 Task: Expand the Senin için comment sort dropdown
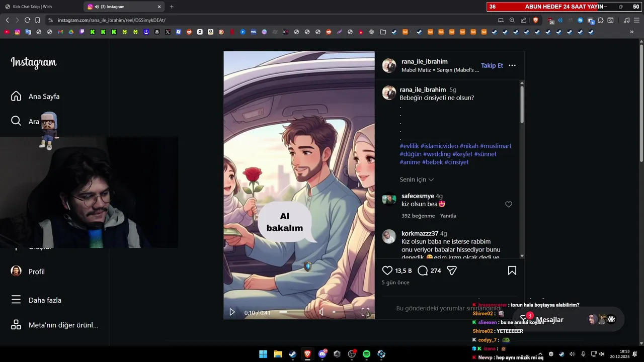(417, 179)
